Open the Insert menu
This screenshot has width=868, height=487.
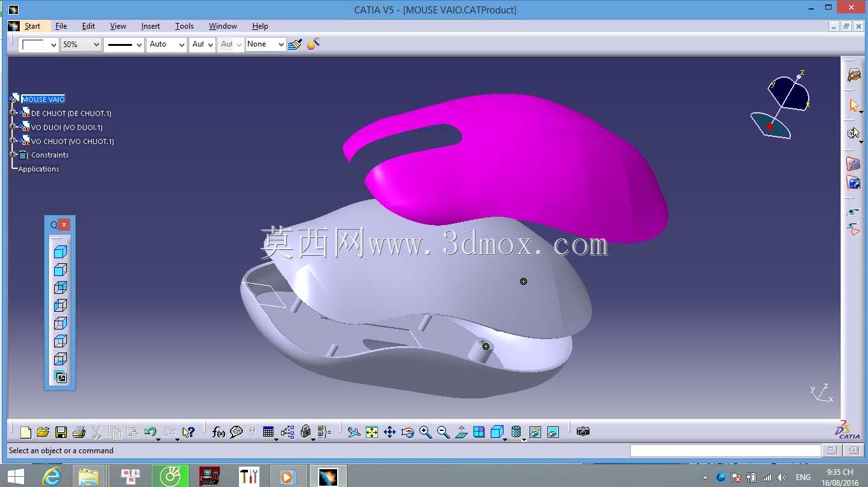(x=150, y=26)
